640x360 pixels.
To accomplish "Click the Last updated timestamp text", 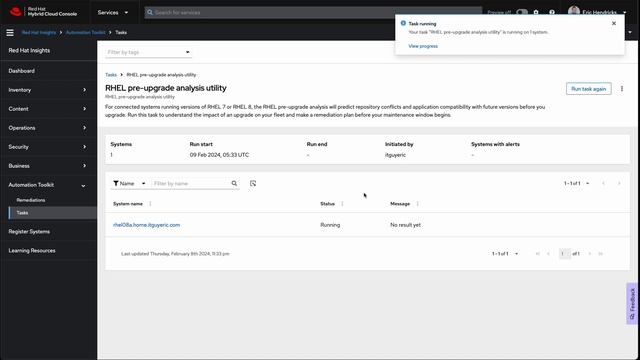I will pos(175,254).
